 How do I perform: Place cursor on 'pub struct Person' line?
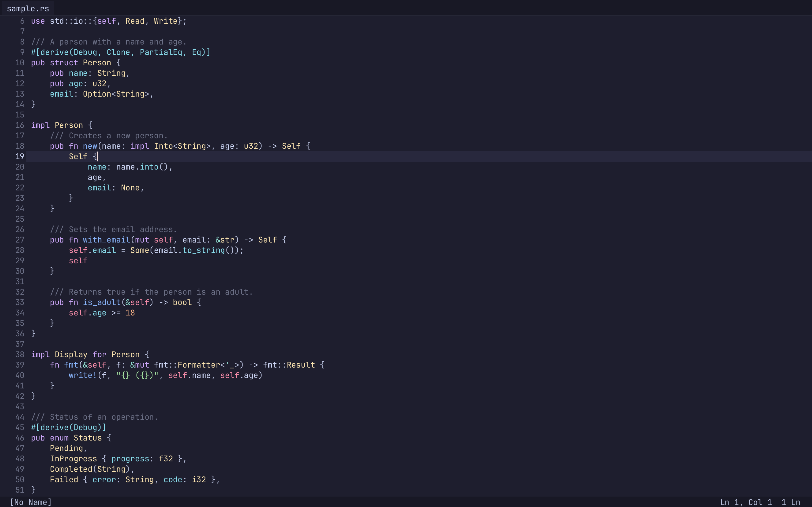coord(76,63)
